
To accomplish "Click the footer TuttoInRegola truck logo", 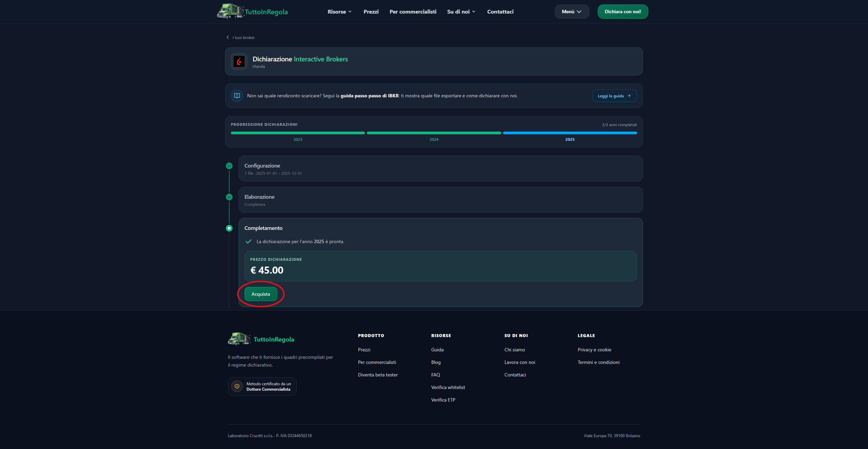I will 239,339.
